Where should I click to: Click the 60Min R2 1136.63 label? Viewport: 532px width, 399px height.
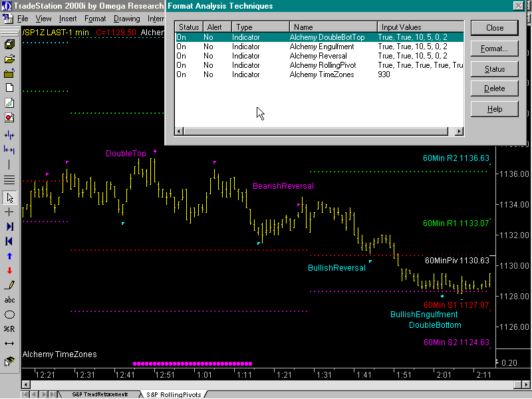click(456, 158)
